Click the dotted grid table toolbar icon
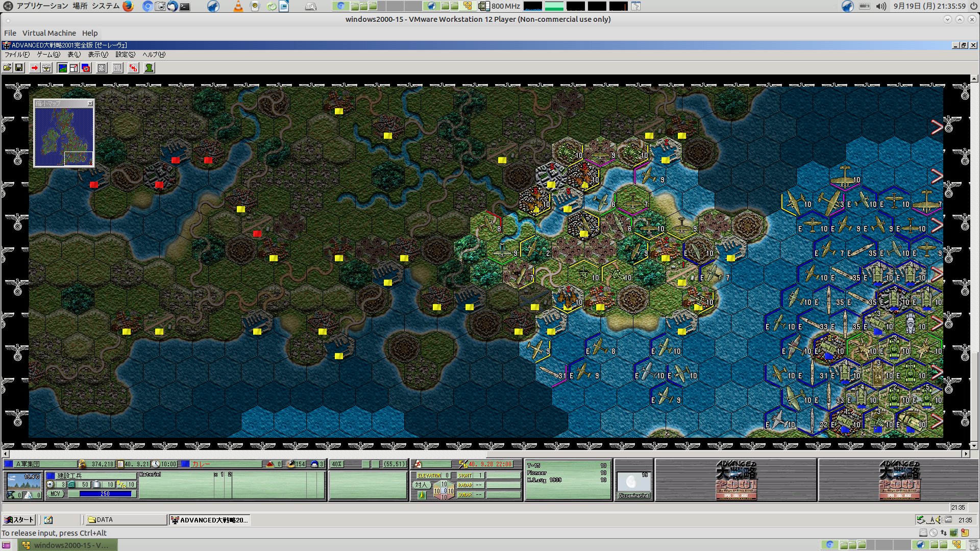This screenshot has width=980, height=551. 102,68
